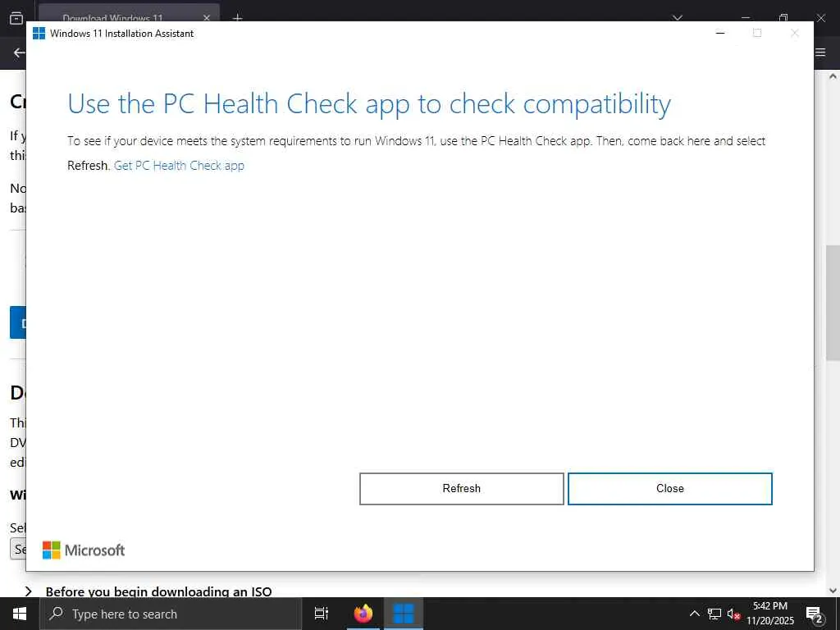Click the taskbar search box

[x=171, y=614]
